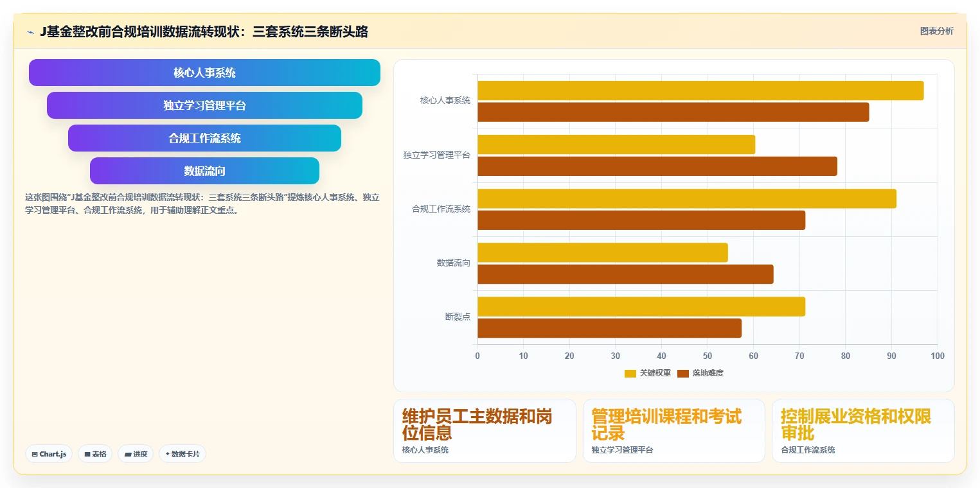Open the 控制展业资格和权限审批 card
The width and height of the screenshot is (980, 488).
(863, 431)
